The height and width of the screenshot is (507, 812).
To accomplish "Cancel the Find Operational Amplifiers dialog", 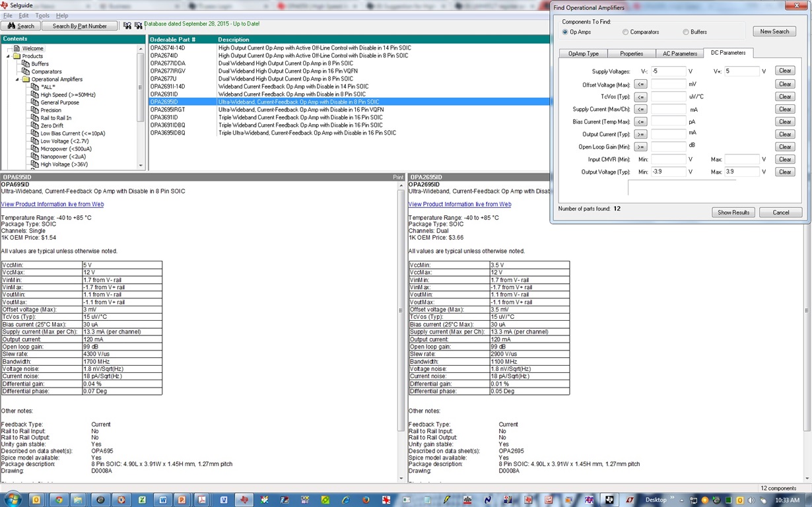I will pos(780,212).
